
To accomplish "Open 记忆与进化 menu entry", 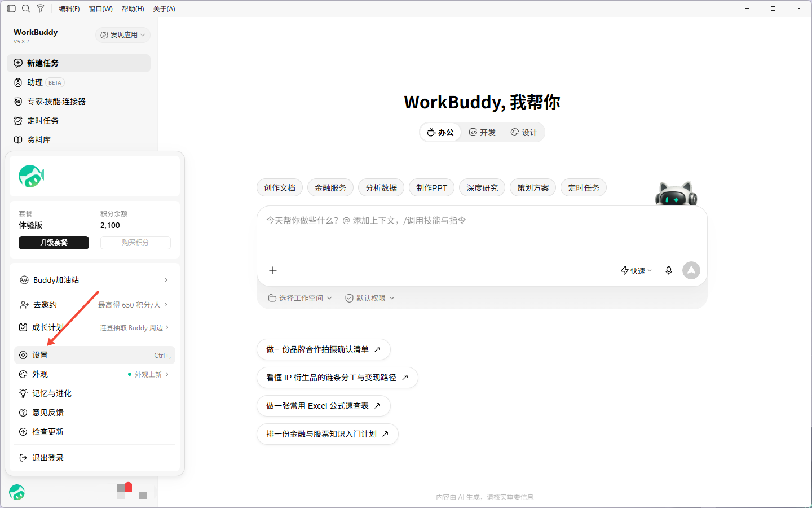I will [x=95, y=393].
